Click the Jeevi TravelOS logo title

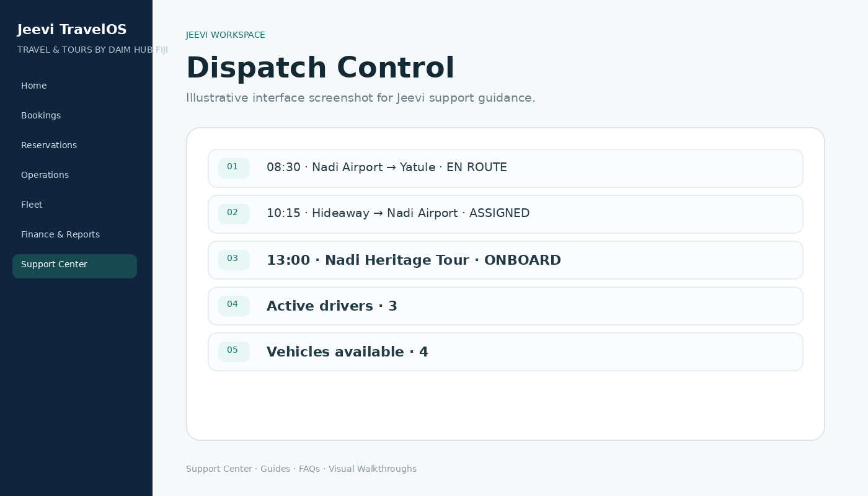(x=72, y=30)
